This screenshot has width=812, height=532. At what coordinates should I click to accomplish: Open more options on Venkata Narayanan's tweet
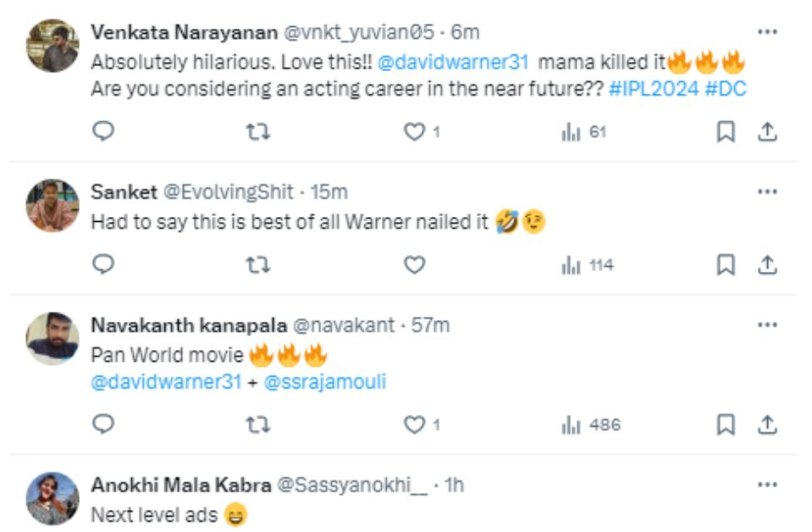tap(767, 31)
